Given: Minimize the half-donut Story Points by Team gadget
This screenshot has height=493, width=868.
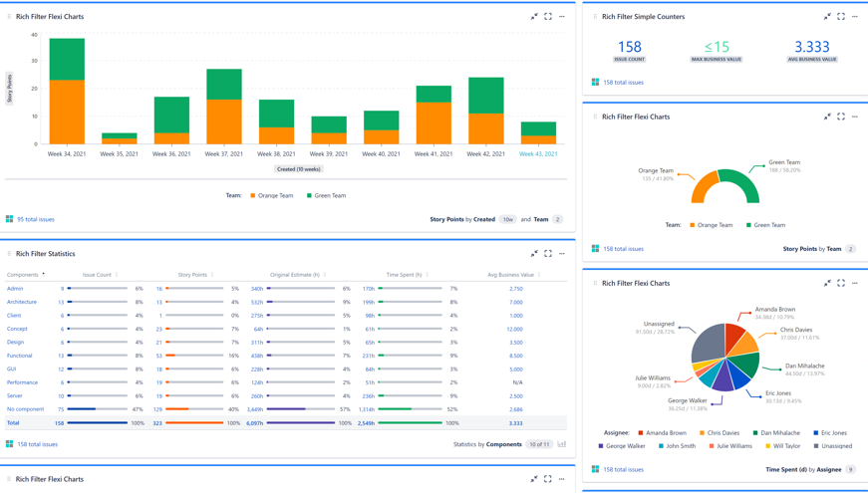Looking at the screenshot, I should 827,117.
